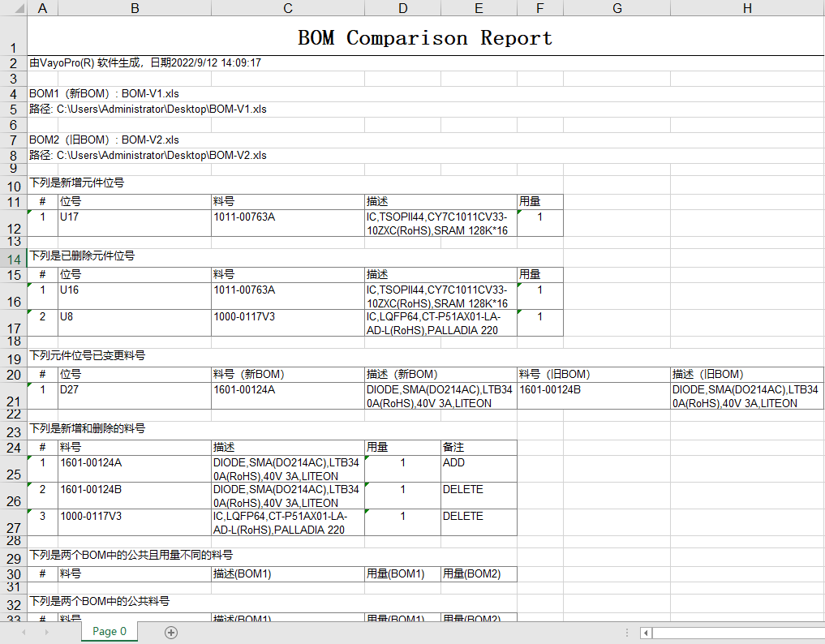The height and width of the screenshot is (644, 825).
Task: Click the previous sheet navigation arrow
Action: point(24,632)
